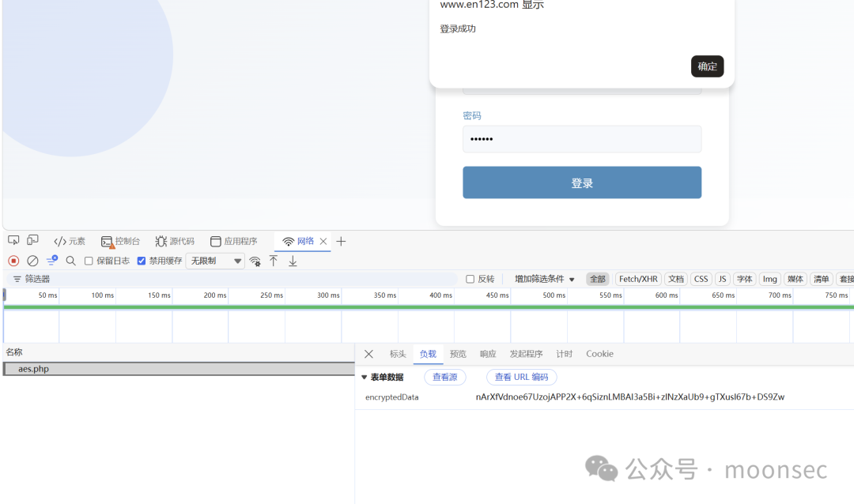The width and height of the screenshot is (854, 504).
Task: Import HAR file upload arrow
Action: click(x=274, y=261)
